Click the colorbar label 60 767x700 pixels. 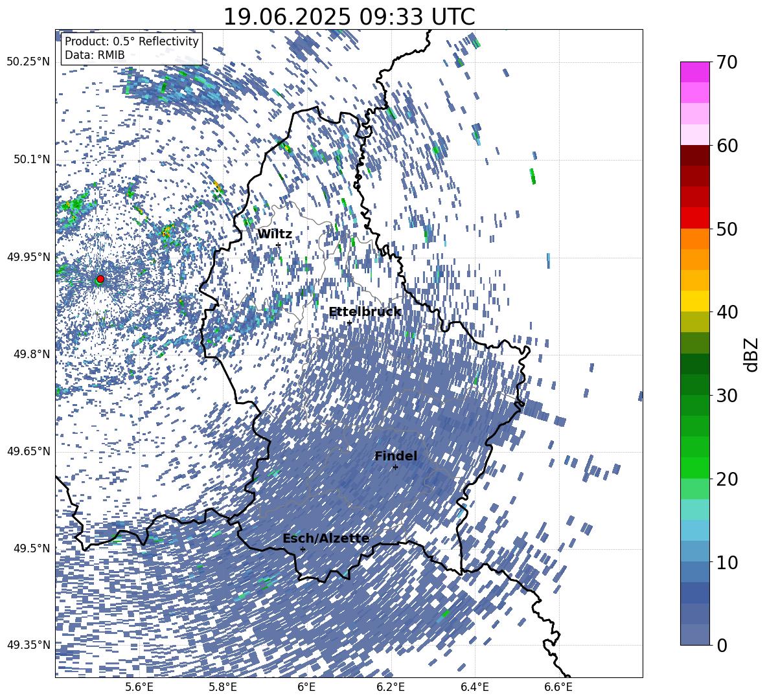(726, 146)
